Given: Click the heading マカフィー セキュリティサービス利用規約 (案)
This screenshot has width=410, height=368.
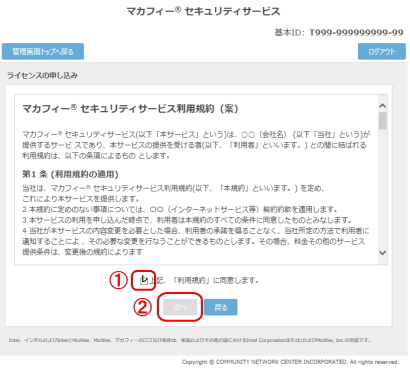Looking at the screenshot, I should point(130,109).
